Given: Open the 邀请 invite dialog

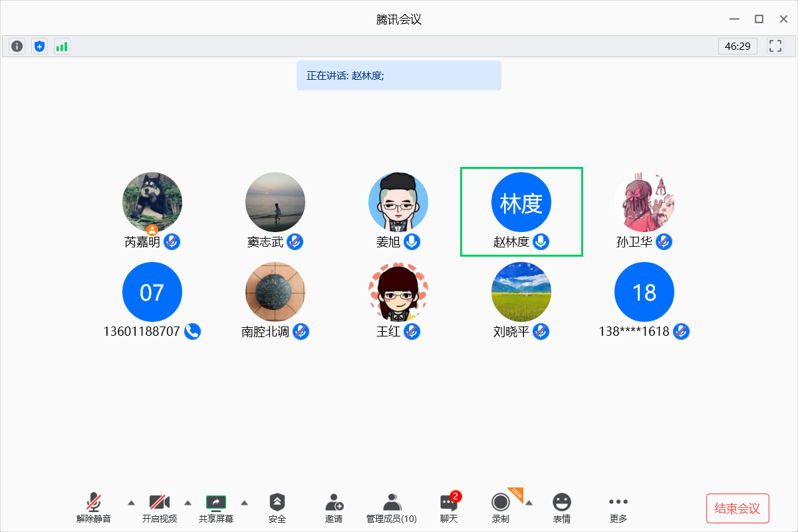Looking at the screenshot, I should pos(334,508).
